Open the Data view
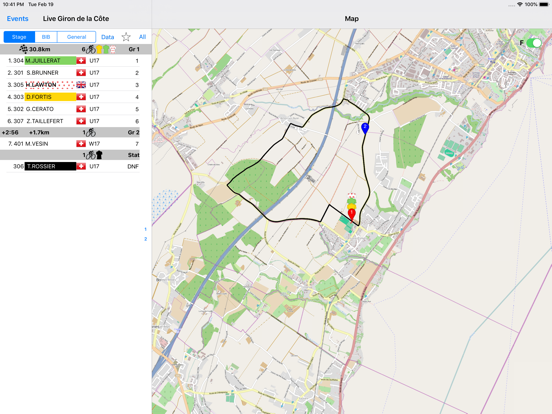The image size is (552, 414). pyautogui.click(x=107, y=37)
